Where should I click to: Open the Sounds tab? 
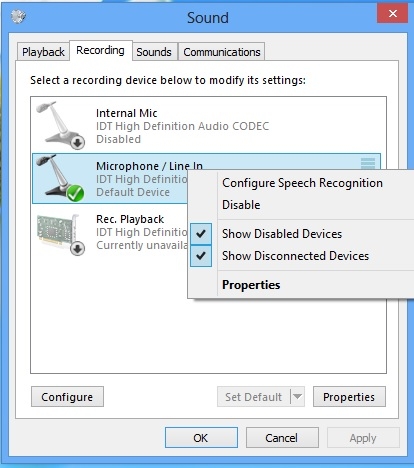(x=154, y=52)
